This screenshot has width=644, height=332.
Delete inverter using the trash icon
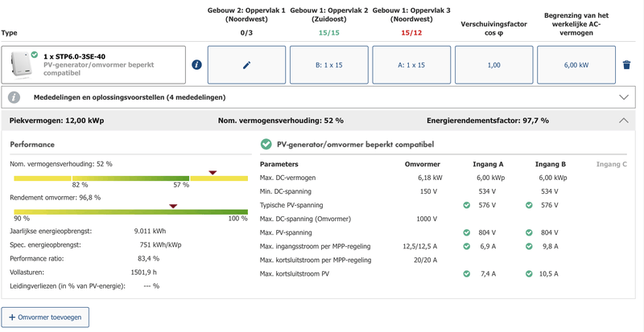[x=626, y=65]
